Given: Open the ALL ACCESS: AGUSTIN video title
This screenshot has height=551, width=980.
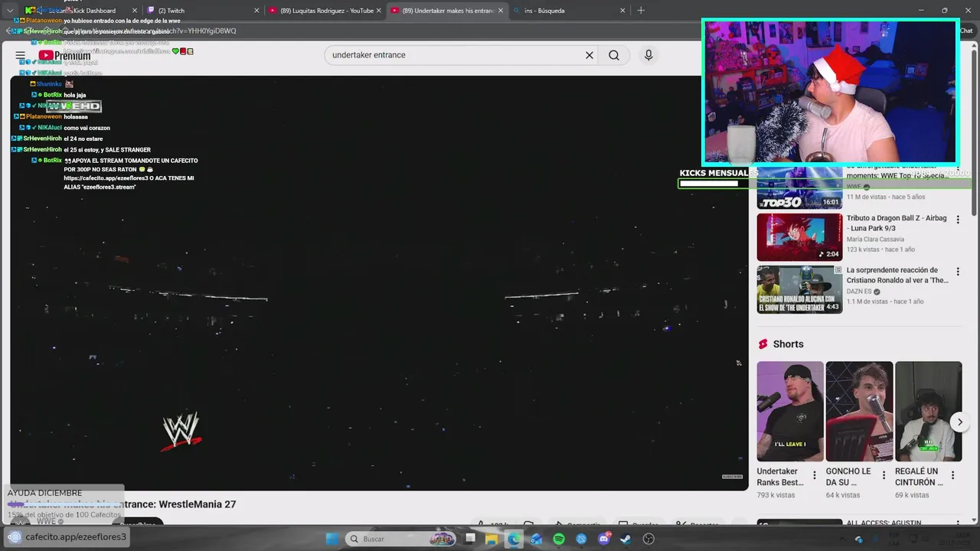Looking at the screenshot, I should 884,523.
